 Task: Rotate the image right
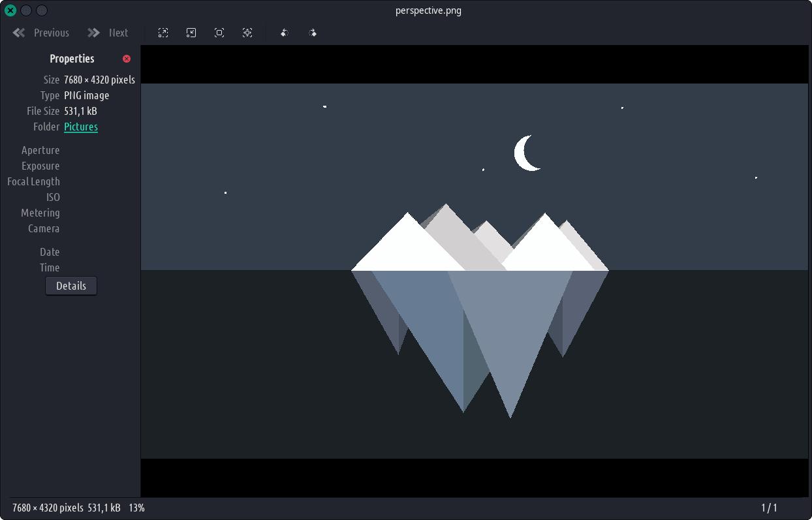(x=313, y=33)
